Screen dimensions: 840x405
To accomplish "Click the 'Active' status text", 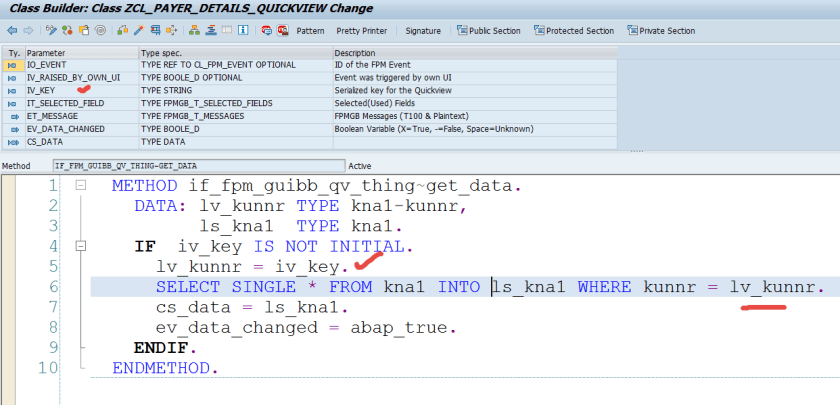I will point(359,166).
